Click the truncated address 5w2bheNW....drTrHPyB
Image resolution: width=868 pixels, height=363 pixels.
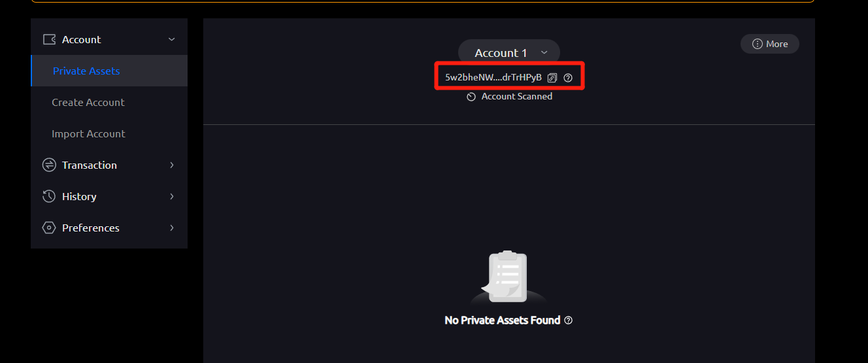(493, 77)
